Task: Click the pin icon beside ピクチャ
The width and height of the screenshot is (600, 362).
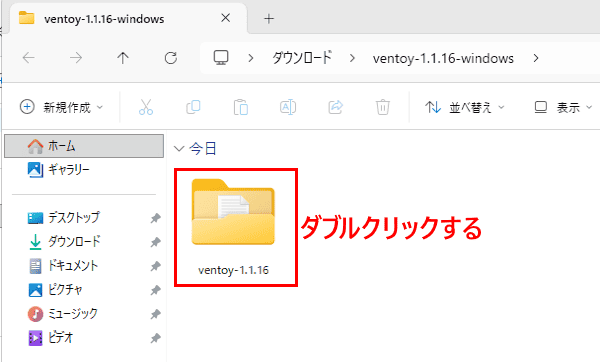Action: pyautogui.click(x=155, y=290)
